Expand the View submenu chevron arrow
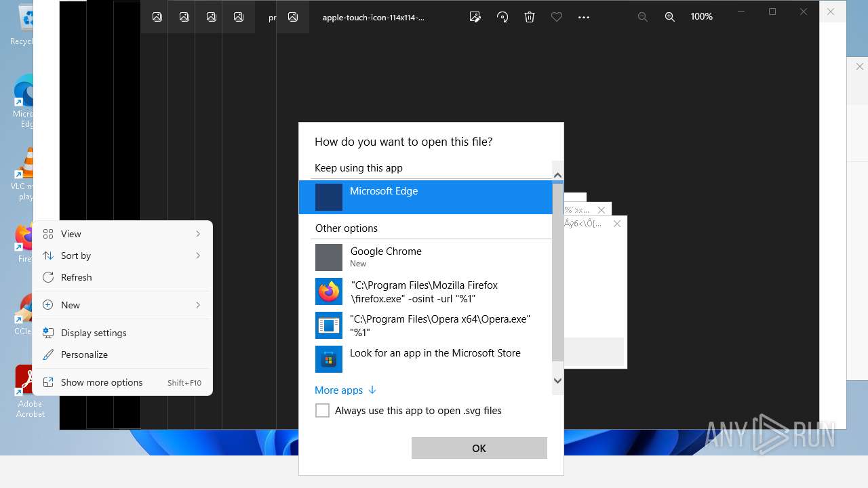Screen dimensions: 868x488 coord(198,234)
